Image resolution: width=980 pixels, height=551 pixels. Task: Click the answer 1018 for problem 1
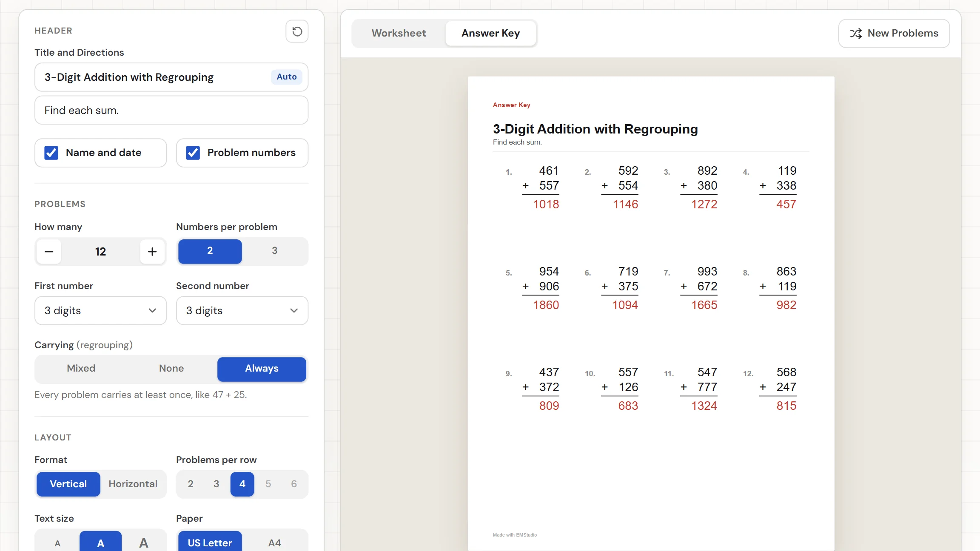(x=546, y=204)
